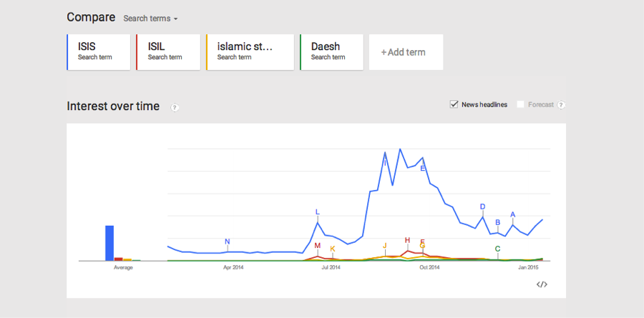The image size is (644, 318).
Task: Click green headline marker C
Action: click(497, 249)
